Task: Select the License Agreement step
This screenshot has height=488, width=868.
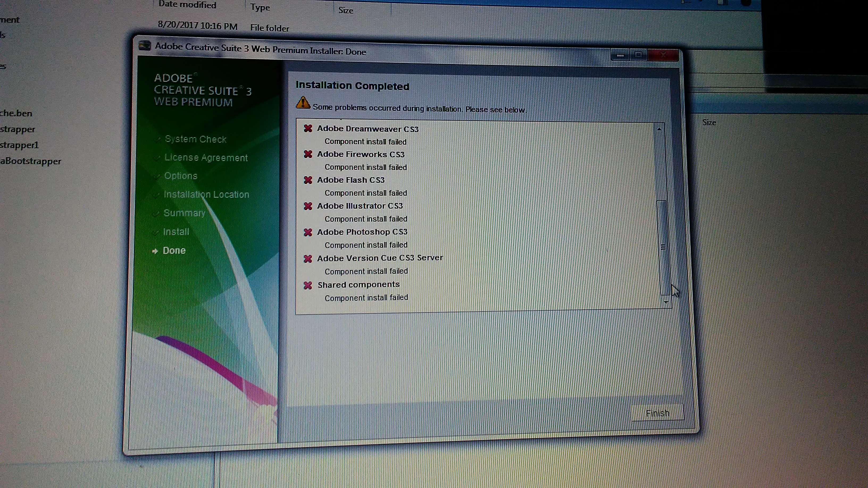Action: [x=206, y=158]
